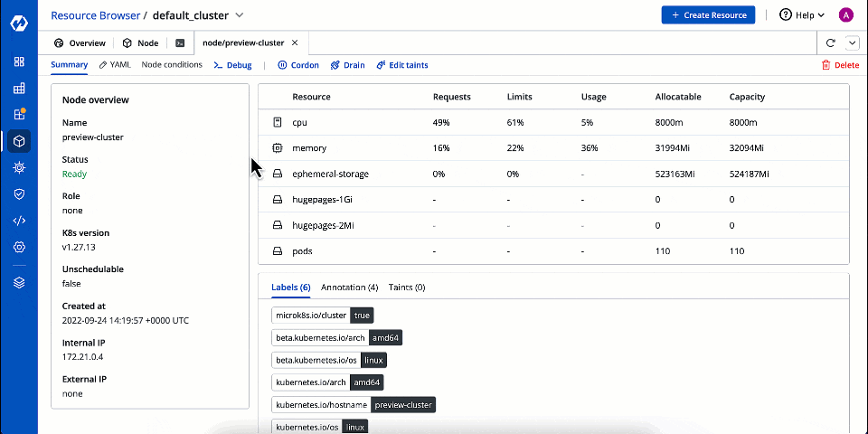Viewport: 868px width, 434px height.
Task: Expand the chevron dropdown beside refresh
Action: click(x=852, y=42)
